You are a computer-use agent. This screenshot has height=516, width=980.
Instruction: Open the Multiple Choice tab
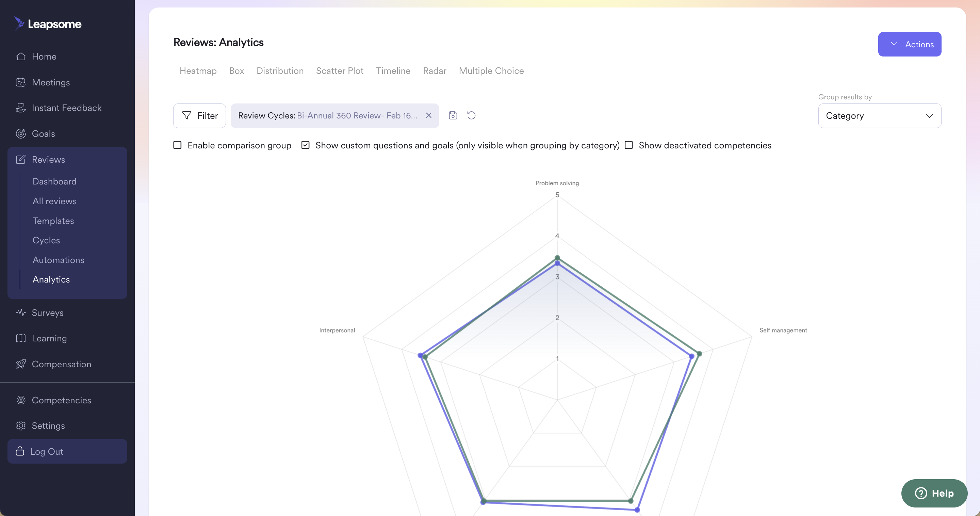click(491, 71)
